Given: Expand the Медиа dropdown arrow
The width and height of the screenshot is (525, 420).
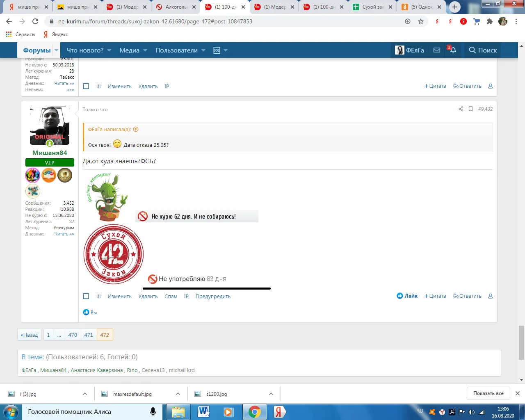Looking at the screenshot, I should (x=145, y=50).
